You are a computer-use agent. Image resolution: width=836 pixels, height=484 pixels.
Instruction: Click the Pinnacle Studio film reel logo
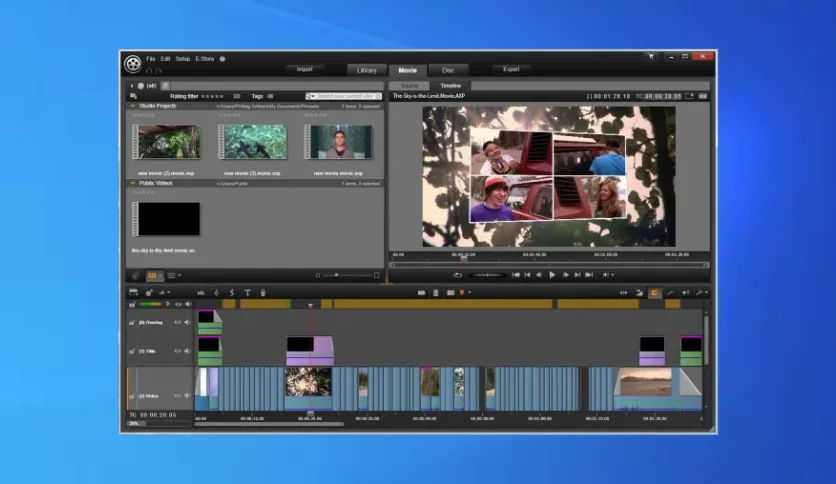[x=133, y=64]
